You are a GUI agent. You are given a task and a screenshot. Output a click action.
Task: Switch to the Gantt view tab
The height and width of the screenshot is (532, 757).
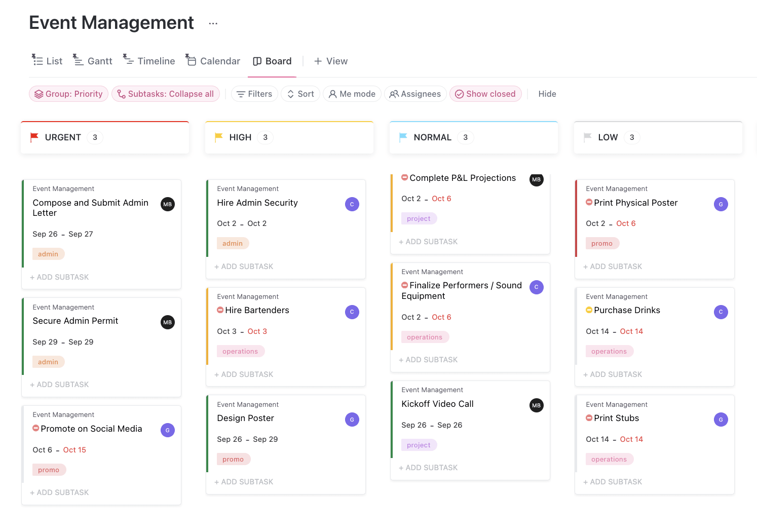tap(93, 61)
